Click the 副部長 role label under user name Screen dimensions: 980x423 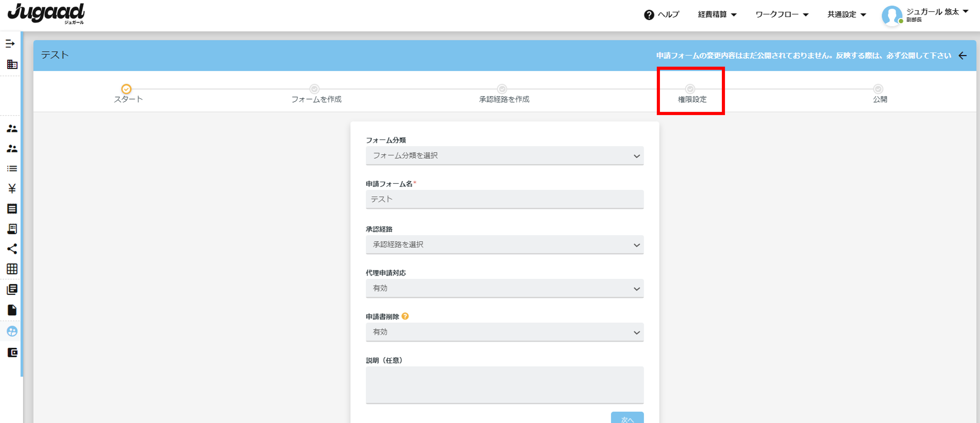click(x=914, y=20)
